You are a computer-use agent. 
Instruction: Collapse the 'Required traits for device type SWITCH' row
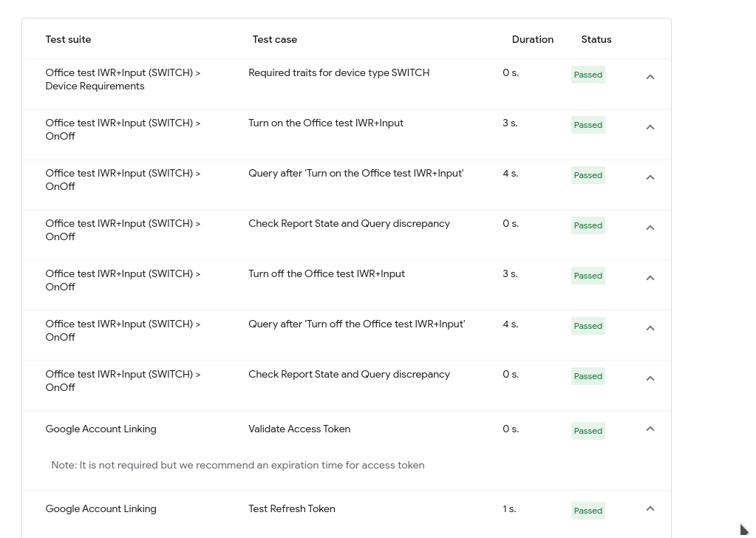point(650,77)
